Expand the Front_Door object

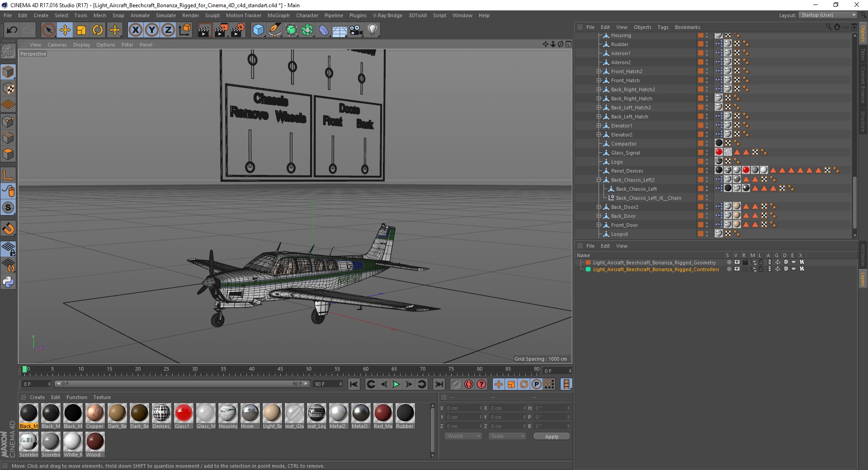point(599,225)
